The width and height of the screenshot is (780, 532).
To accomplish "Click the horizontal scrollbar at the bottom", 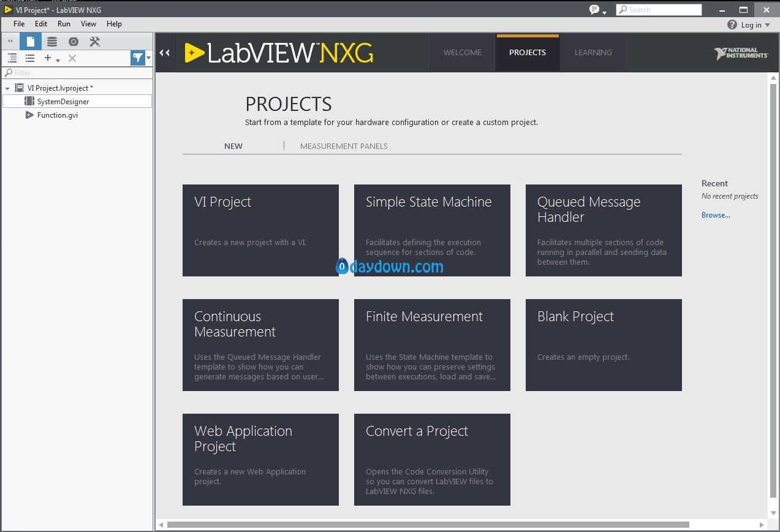I will point(428,525).
